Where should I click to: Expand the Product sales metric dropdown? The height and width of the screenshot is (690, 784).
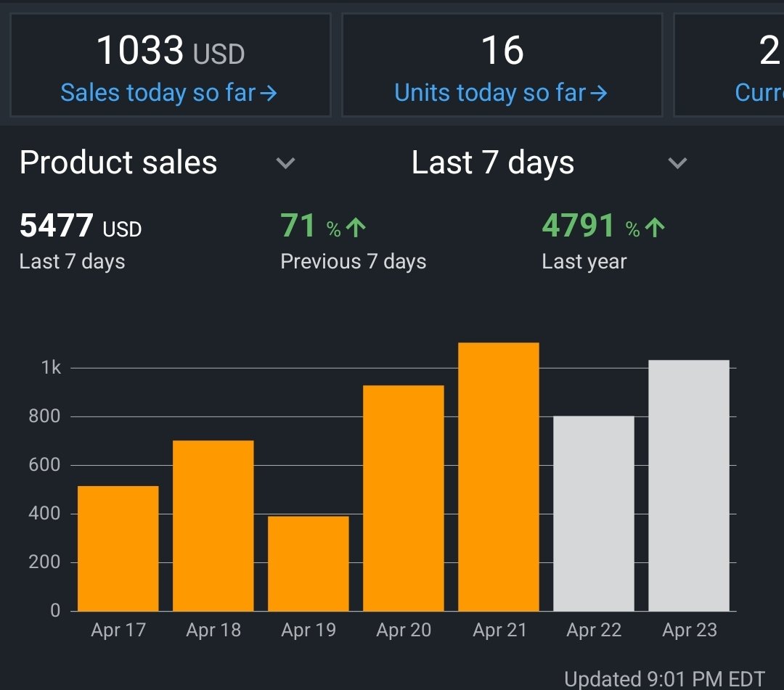coord(158,163)
